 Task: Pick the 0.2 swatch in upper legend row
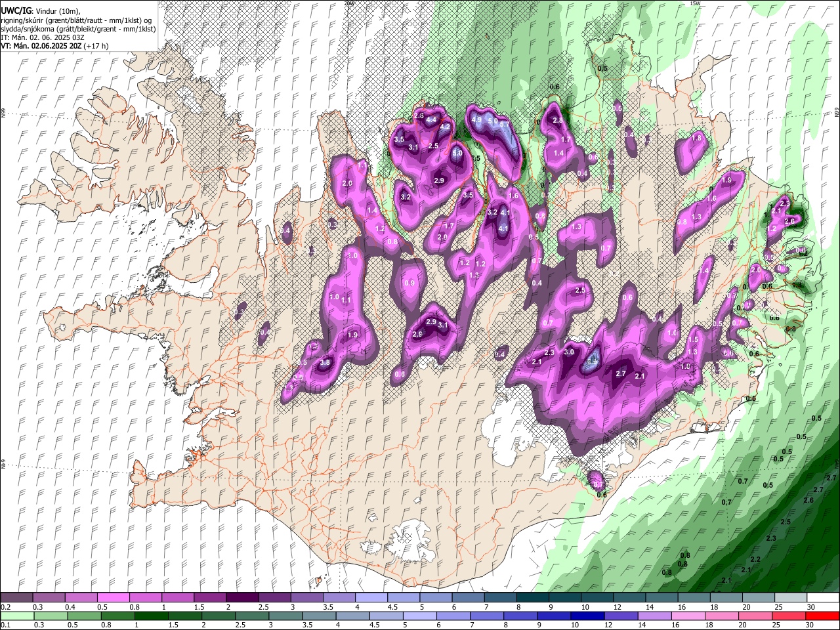coord(16,597)
